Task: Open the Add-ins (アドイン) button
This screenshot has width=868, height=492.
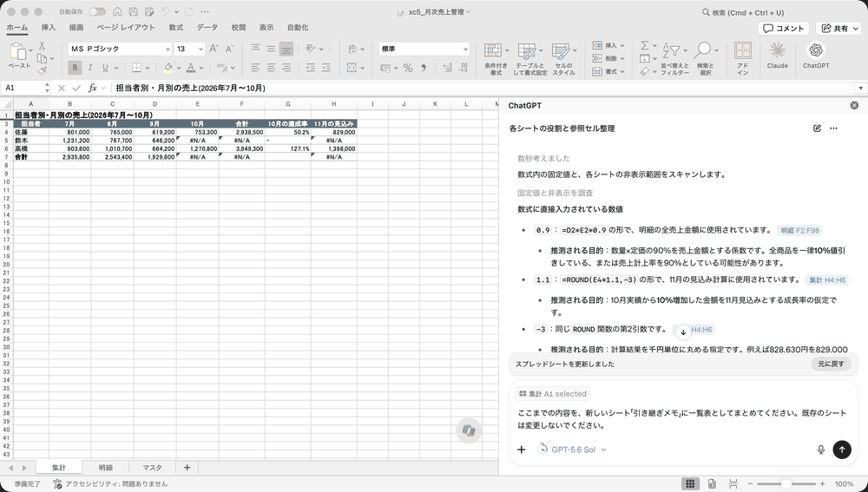Action: click(743, 57)
